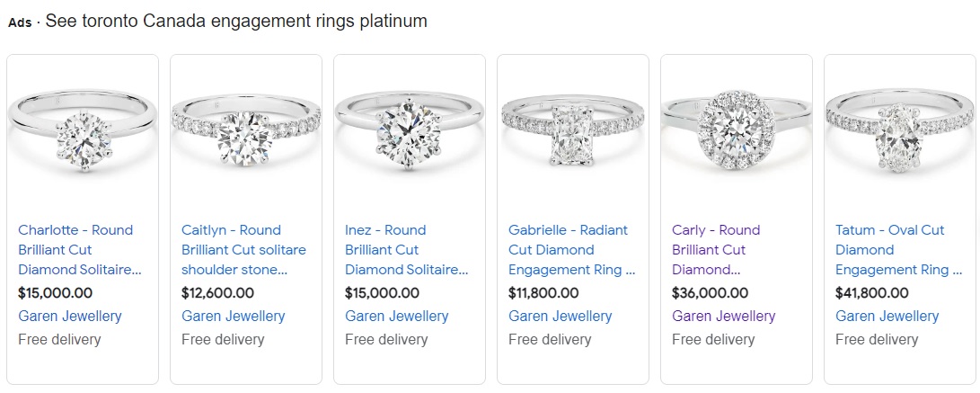Select purple Garen Jewellery link under Carly
Screen dimensions: 980x393
coord(724,316)
